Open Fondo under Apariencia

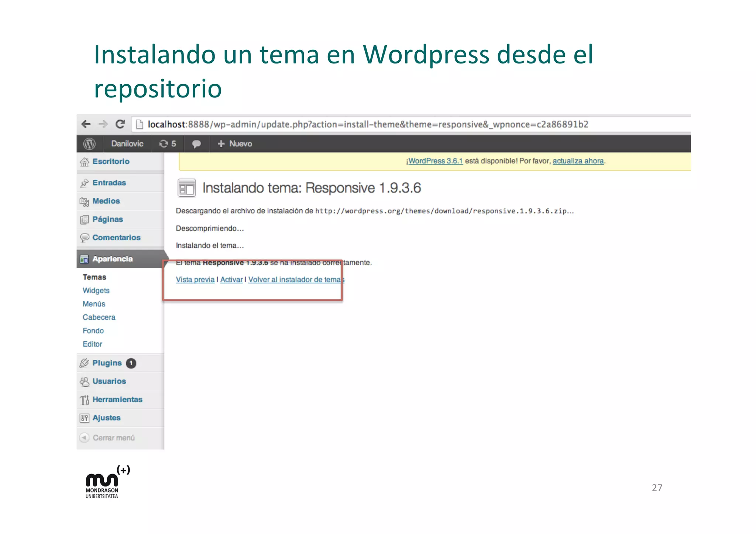click(x=93, y=331)
